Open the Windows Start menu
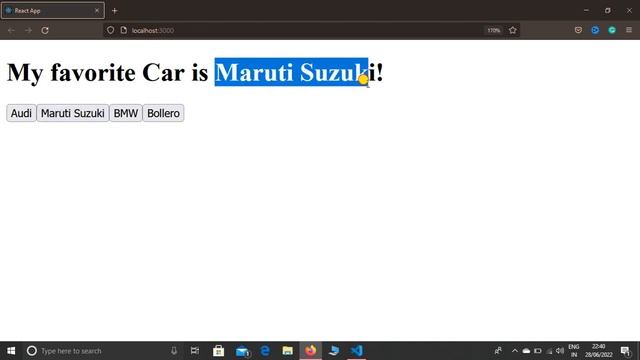This screenshot has height=360, width=640. [x=11, y=351]
